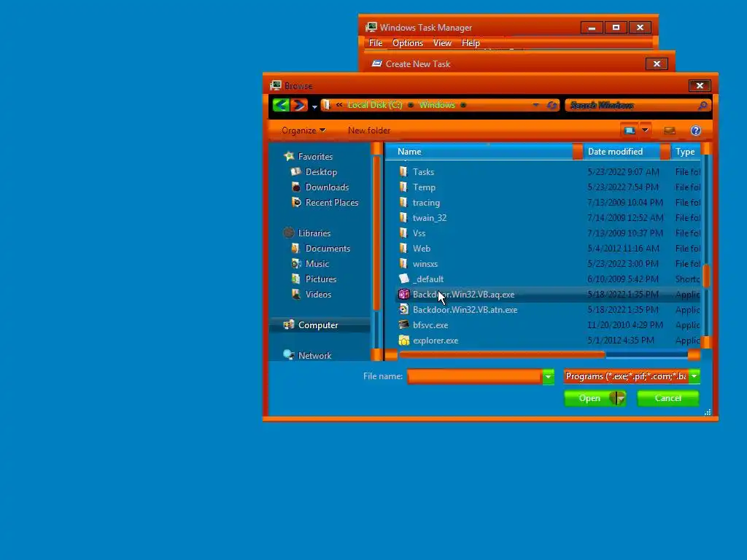Open the view options dropdown arrow

click(645, 131)
